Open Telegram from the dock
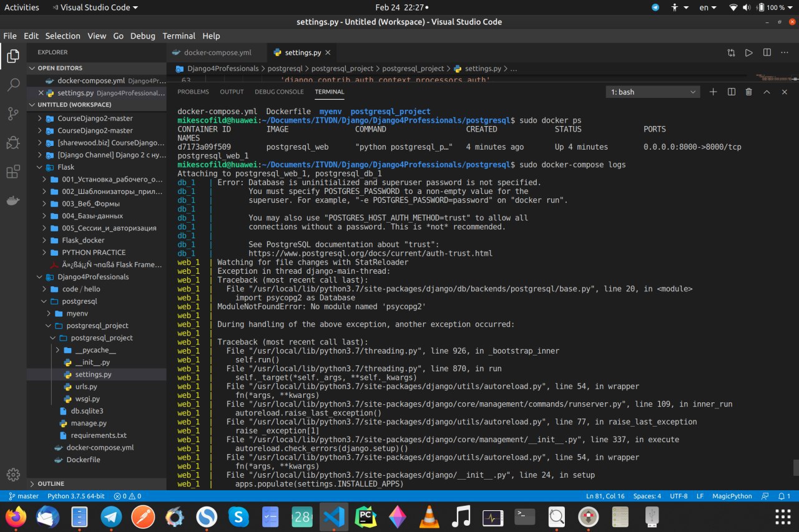This screenshot has width=799, height=532. (x=112, y=516)
